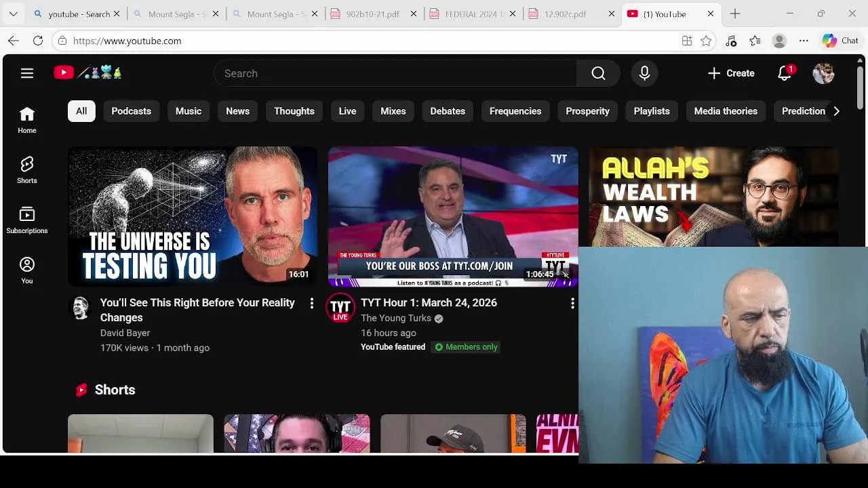868x488 pixels.
Task: Select the Music filter chip
Action: point(189,111)
